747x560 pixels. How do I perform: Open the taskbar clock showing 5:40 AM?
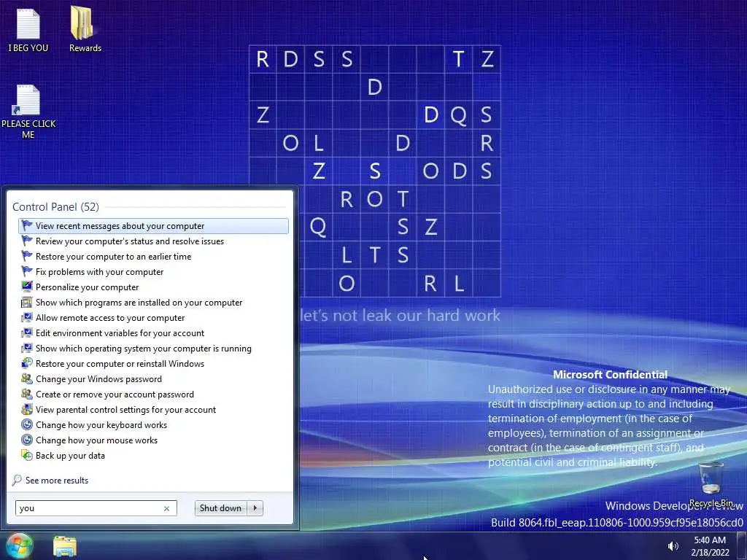coord(709,540)
